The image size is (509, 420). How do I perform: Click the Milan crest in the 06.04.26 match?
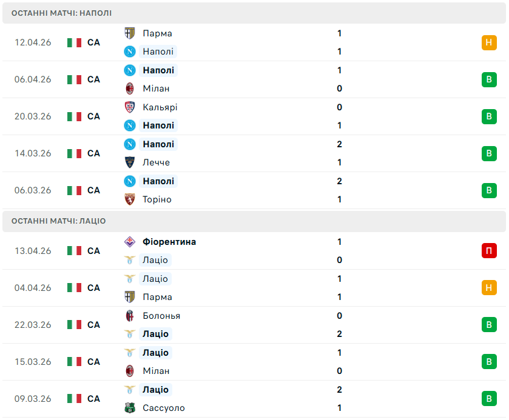(130, 88)
